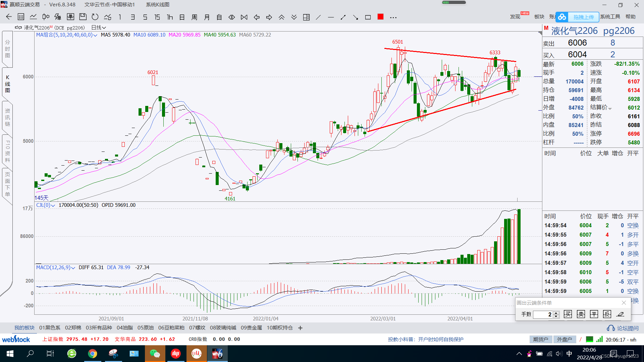The image size is (644, 362).
Task: Open 投教小科普 investor education link
Action: [426, 340]
